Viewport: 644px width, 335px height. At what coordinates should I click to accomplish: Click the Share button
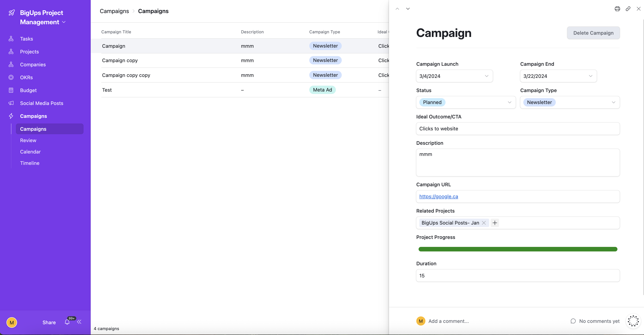pyautogui.click(x=49, y=322)
